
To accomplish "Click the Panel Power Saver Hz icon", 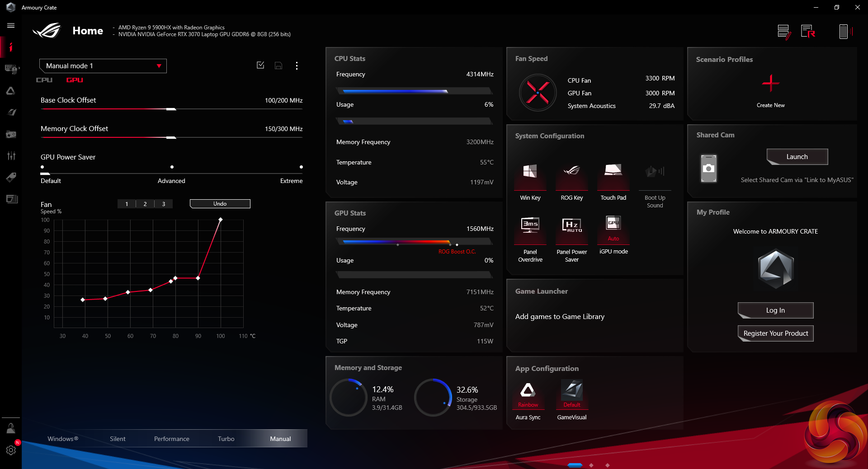I will tap(571, 225).
